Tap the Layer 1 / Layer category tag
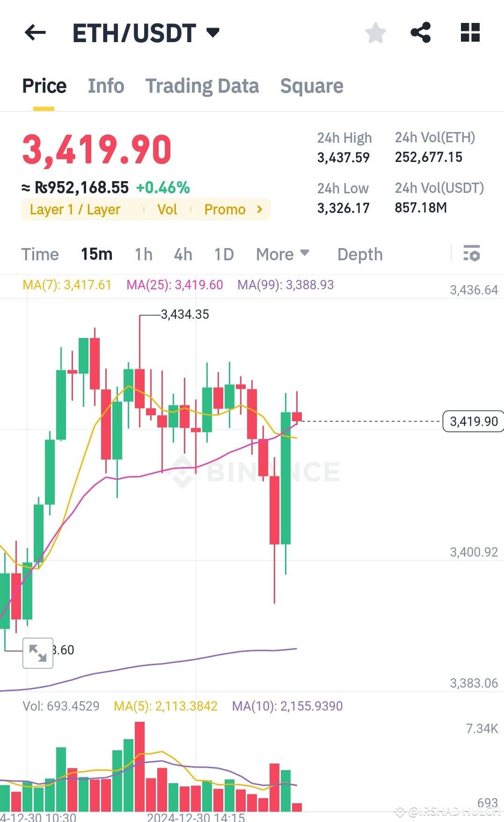This screenshot has height=822, width=504. pyautogui.click(x=75, y=209)
